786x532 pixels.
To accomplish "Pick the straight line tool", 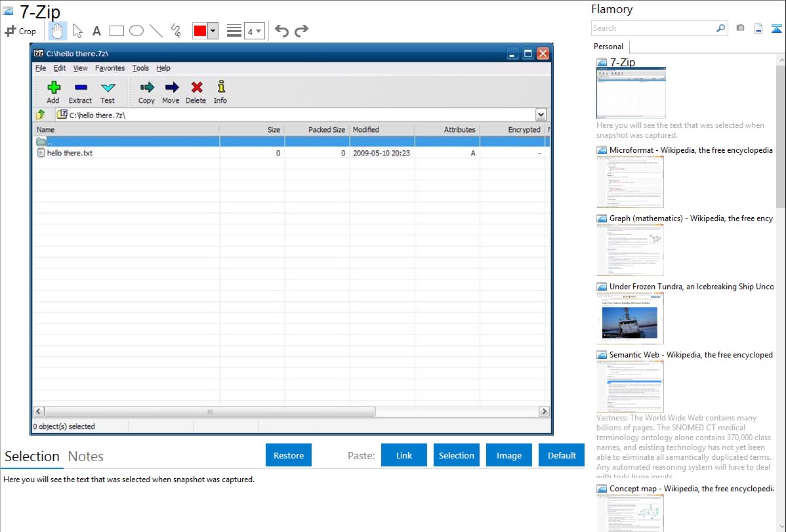I will coord(156,31).
